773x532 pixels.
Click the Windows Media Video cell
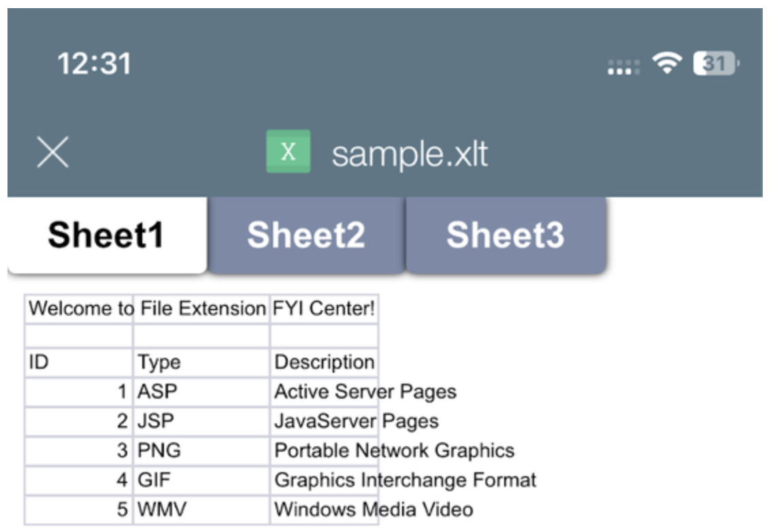pos(324,510)
